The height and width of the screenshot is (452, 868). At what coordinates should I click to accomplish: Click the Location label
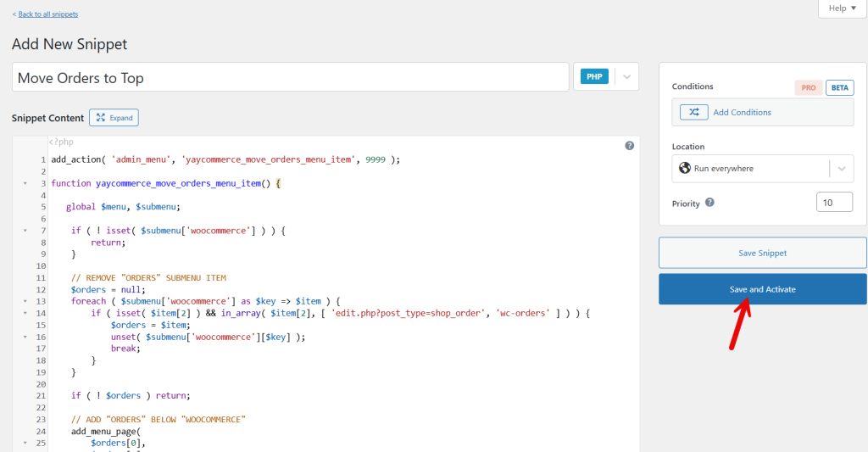tap(688, 147)
